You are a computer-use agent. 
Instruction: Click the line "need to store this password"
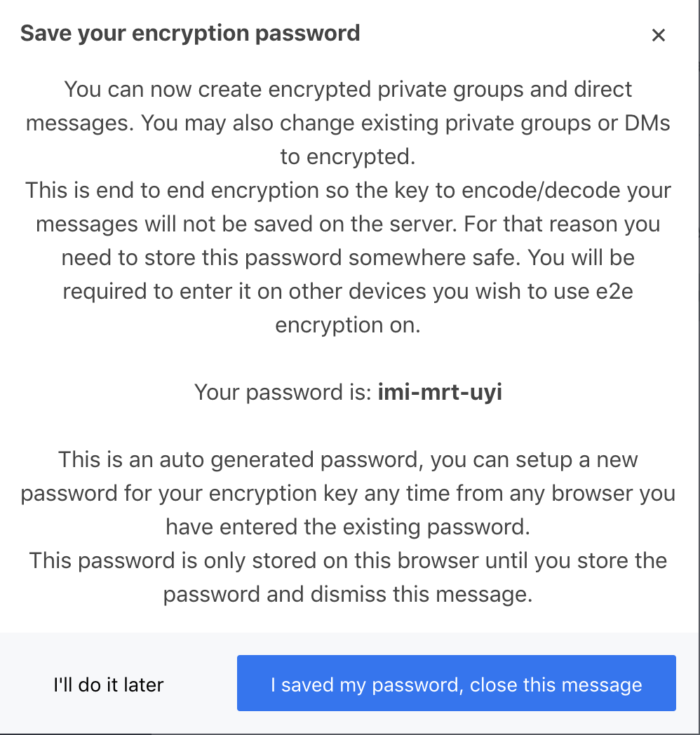point(348,258)
